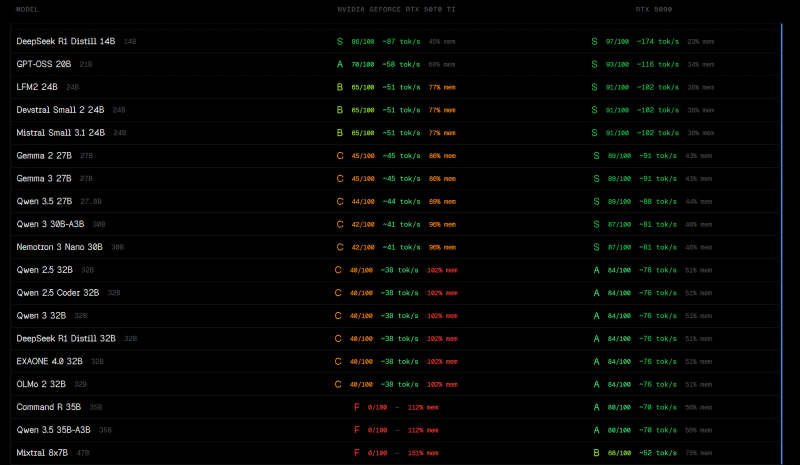Click the A grade badge for GPT-OSS 20B on RTX 5070 Ti
The image size is (800, 465).
click(340, 64)
